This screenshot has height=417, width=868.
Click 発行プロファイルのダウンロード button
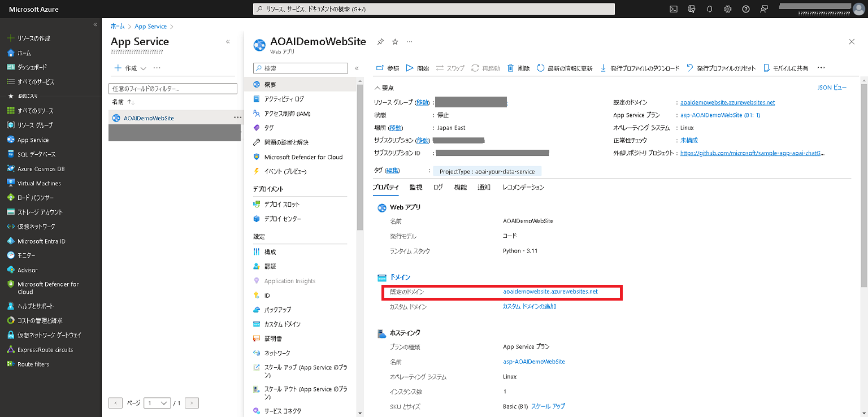[639, 68]
